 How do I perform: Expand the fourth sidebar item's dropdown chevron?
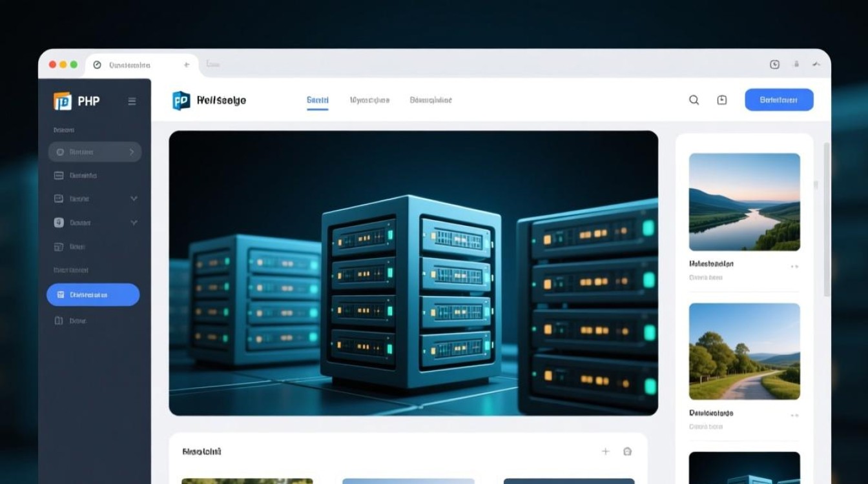[134, 222]
